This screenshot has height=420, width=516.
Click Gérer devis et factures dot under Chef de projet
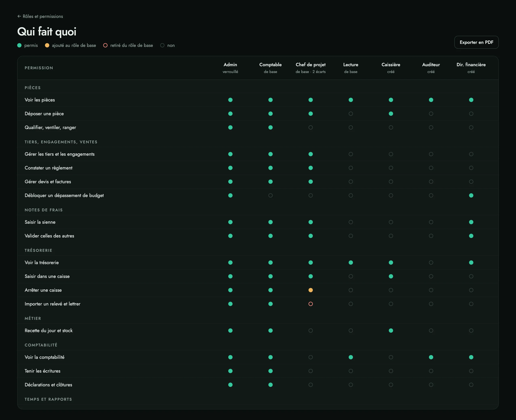point(311,182)
